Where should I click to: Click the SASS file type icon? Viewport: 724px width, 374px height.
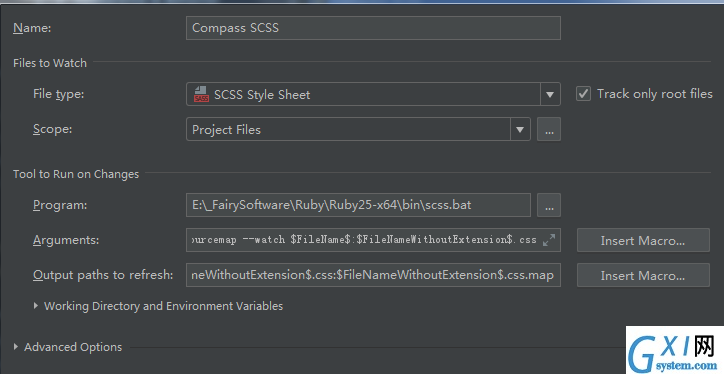coord(201,94)
